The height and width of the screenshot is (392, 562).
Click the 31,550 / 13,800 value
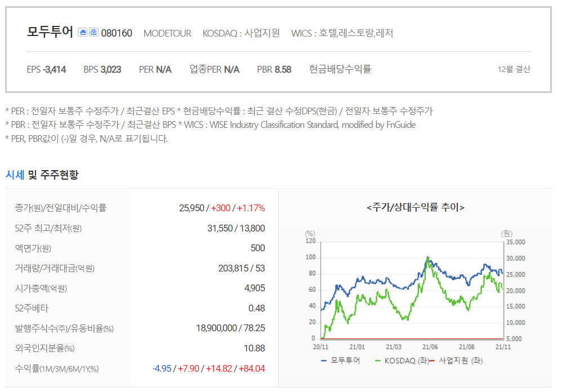click(236, 228)
